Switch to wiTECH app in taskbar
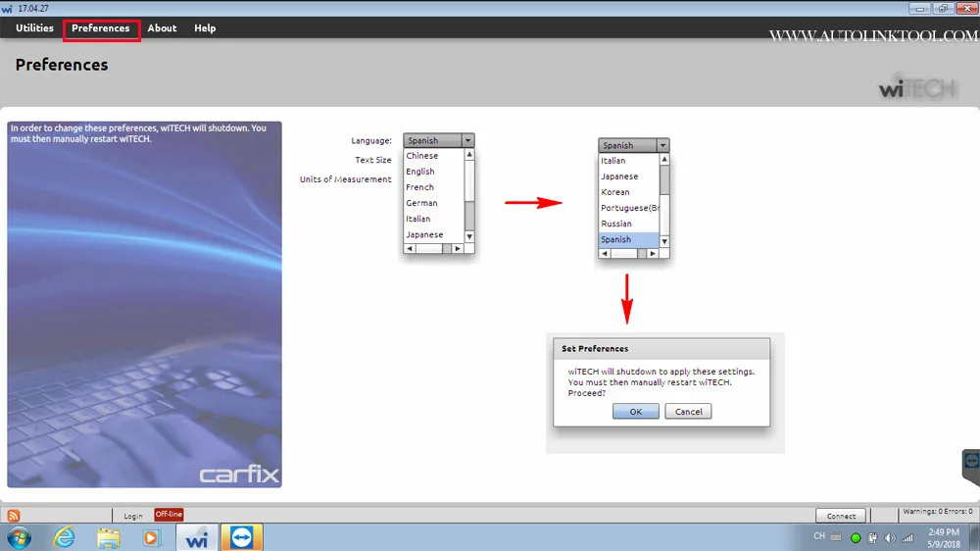The width and height of the screenshot is (980, 551). tap(197, 537)
